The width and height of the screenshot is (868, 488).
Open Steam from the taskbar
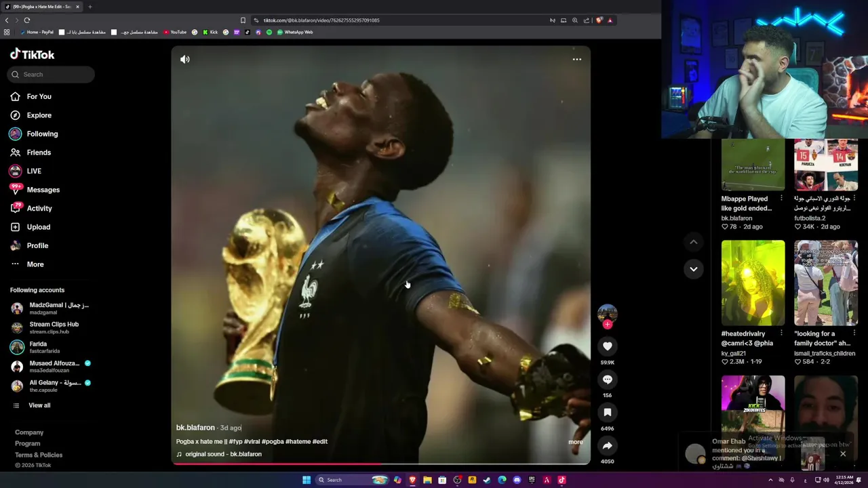[x=487, y=480]
